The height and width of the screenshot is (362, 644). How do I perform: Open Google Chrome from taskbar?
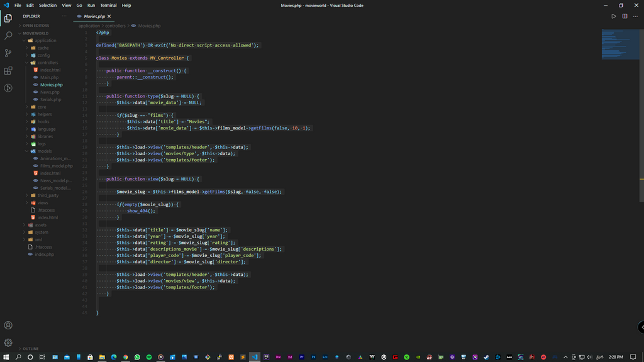tap(126, 357)
